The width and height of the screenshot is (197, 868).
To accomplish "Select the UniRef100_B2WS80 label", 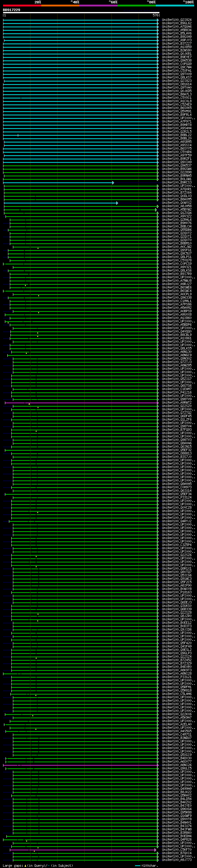I will tap(177, 50).
